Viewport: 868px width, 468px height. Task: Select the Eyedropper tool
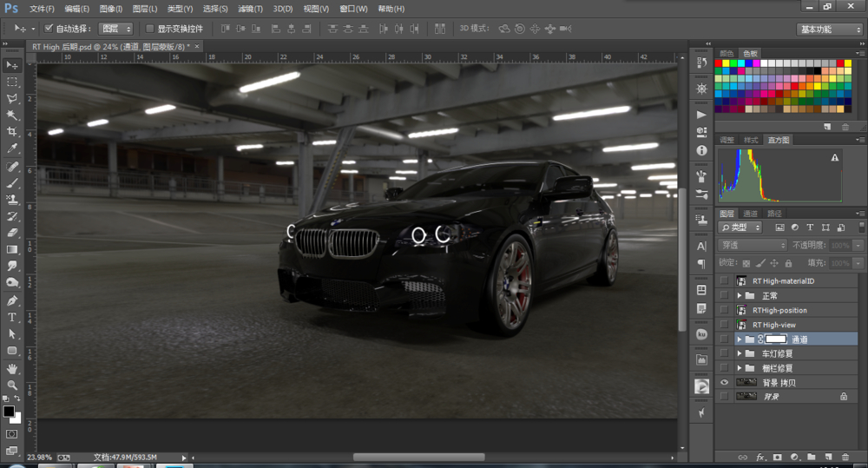point(12,148)
